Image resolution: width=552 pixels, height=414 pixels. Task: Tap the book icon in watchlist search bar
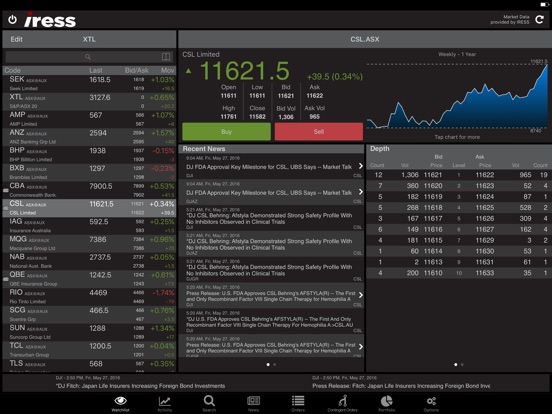click(x=166, y=57)
